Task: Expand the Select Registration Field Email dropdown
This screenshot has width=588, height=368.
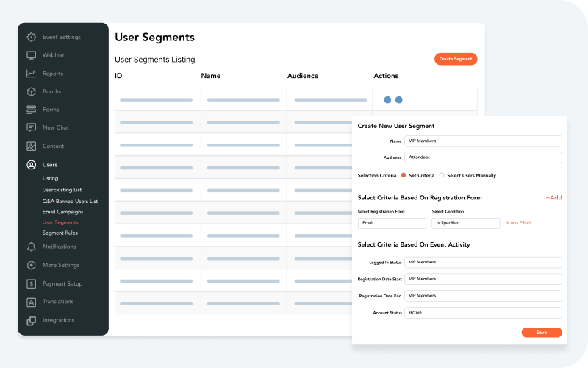Action: point(392,223)
